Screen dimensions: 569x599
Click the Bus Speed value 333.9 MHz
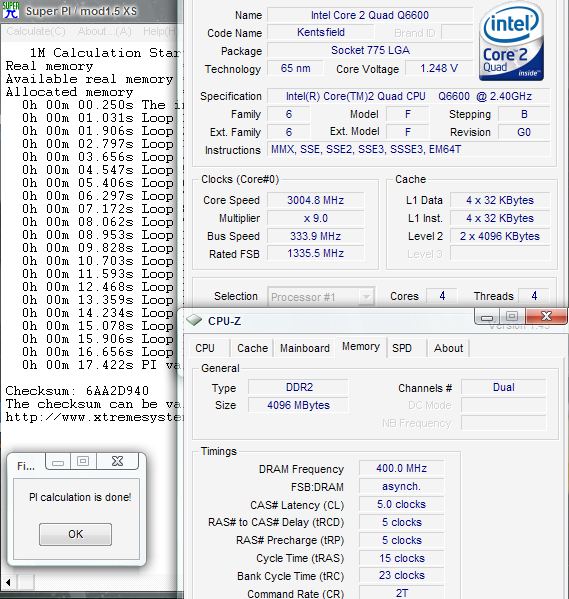[x=315, y=236]
